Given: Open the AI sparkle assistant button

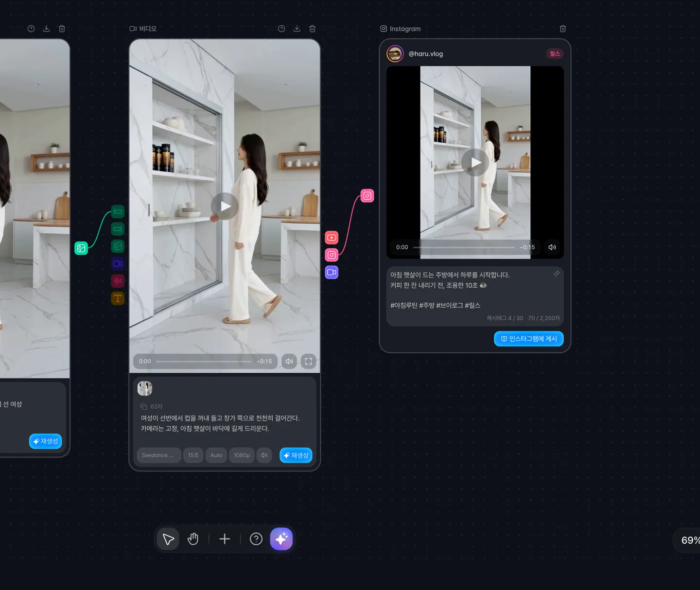Looking at the screenshot, I should pyautogui.click(x=281, y=539).
